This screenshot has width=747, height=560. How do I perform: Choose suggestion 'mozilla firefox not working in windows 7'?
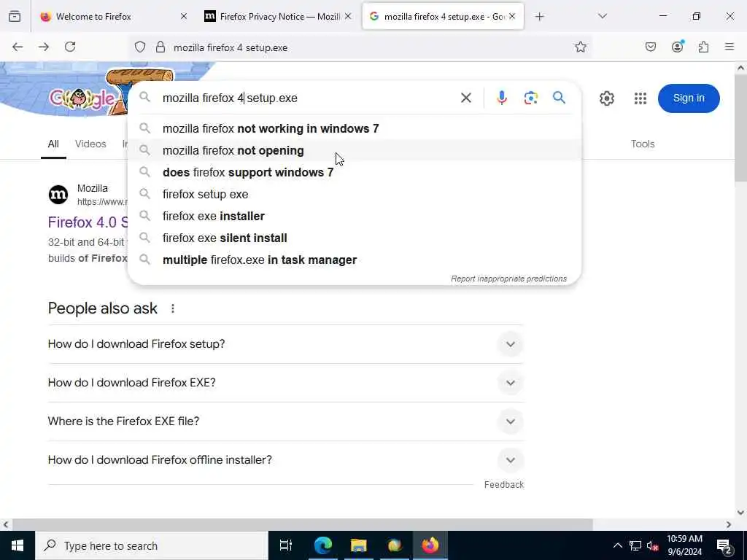(x=355, y=128)
